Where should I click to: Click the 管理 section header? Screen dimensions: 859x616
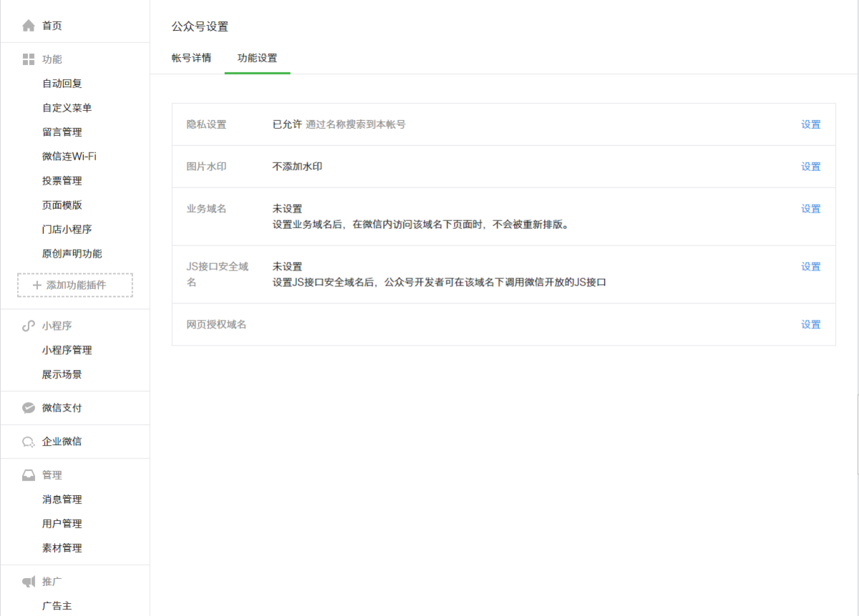pyautogui.click(x=52, y=475)
